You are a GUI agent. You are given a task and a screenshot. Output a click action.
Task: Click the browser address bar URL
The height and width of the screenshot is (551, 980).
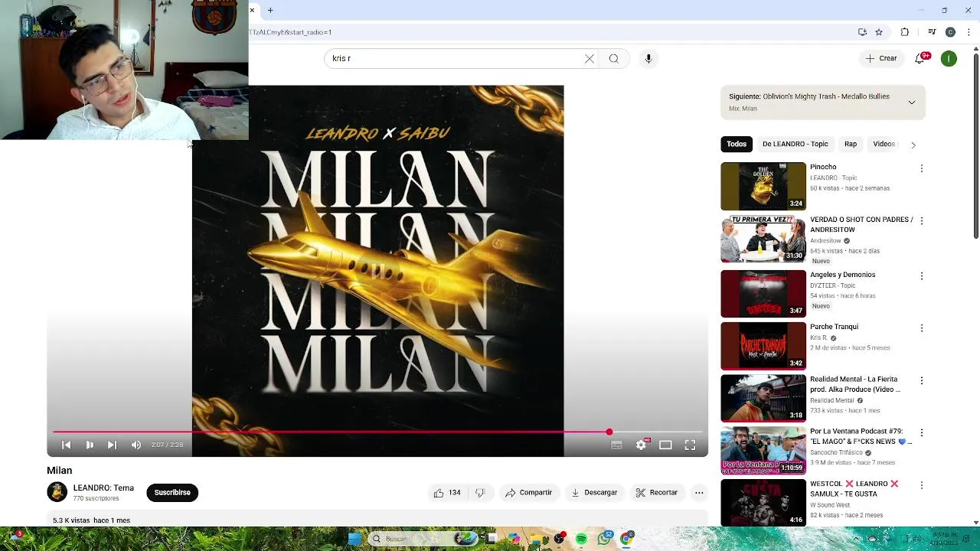pos(290,32)
